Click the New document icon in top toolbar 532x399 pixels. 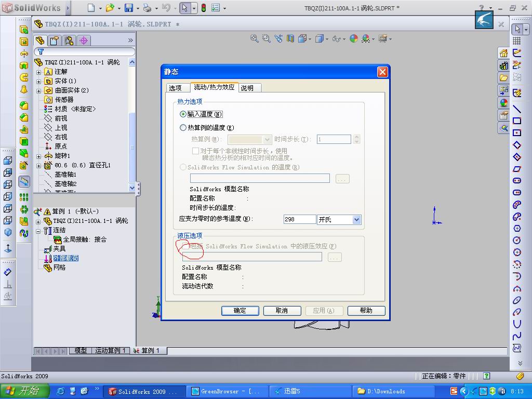[x=91, y=7]
